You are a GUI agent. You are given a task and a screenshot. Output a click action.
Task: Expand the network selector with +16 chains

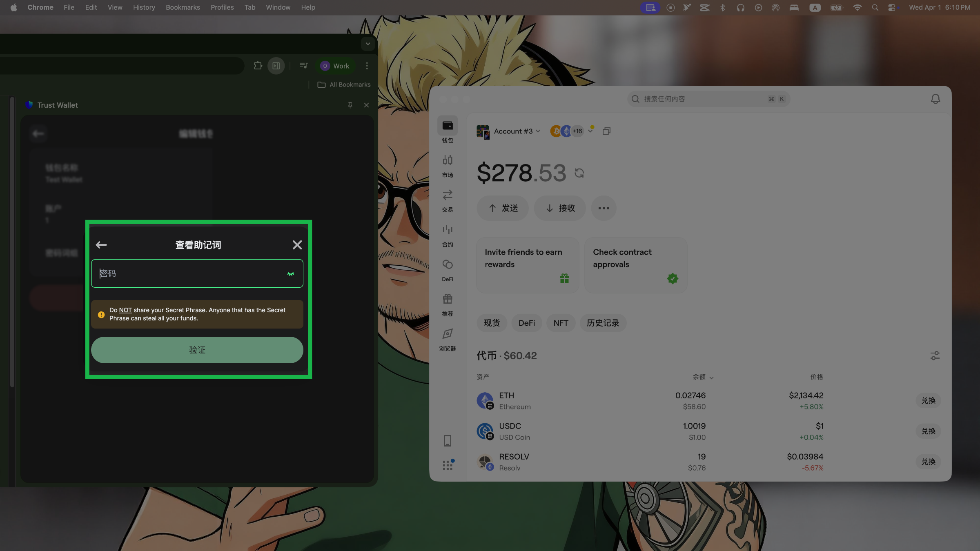click(x=572, y=131)
